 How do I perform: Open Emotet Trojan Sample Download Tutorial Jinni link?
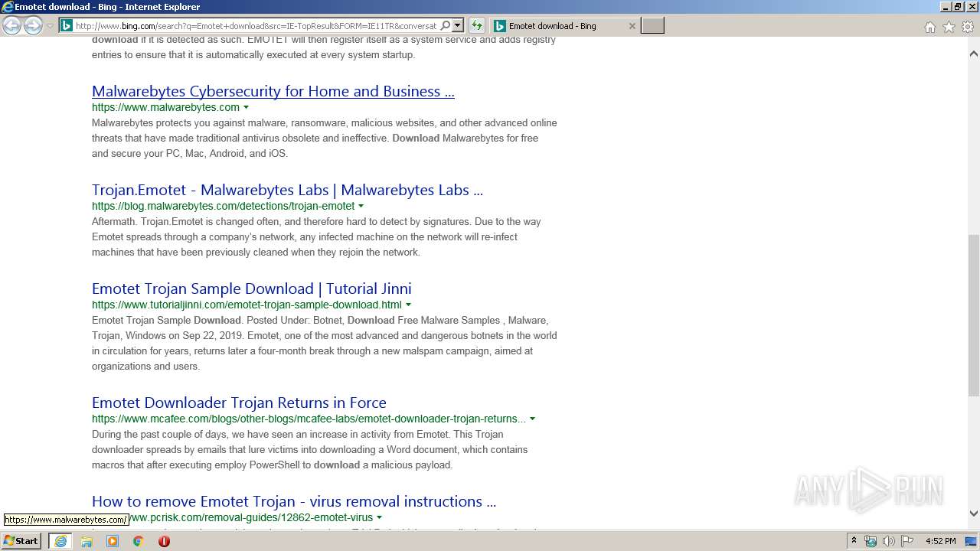[x=252, y=289]
